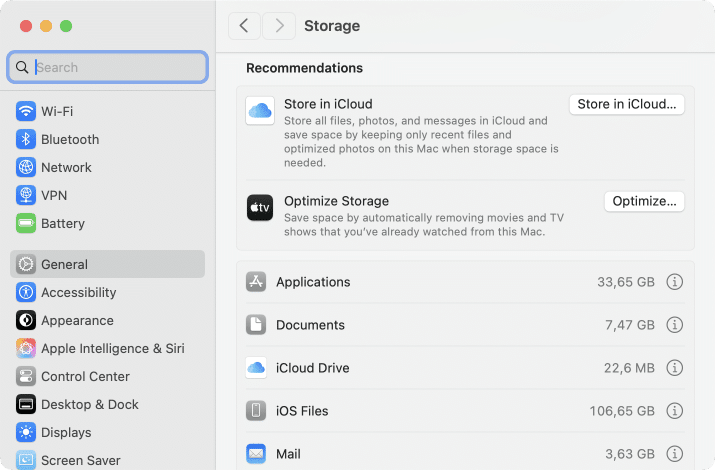The width and height of the screenshot is (715, 470).
Task: Click the Displays sun icon
Action: (26, 432)
